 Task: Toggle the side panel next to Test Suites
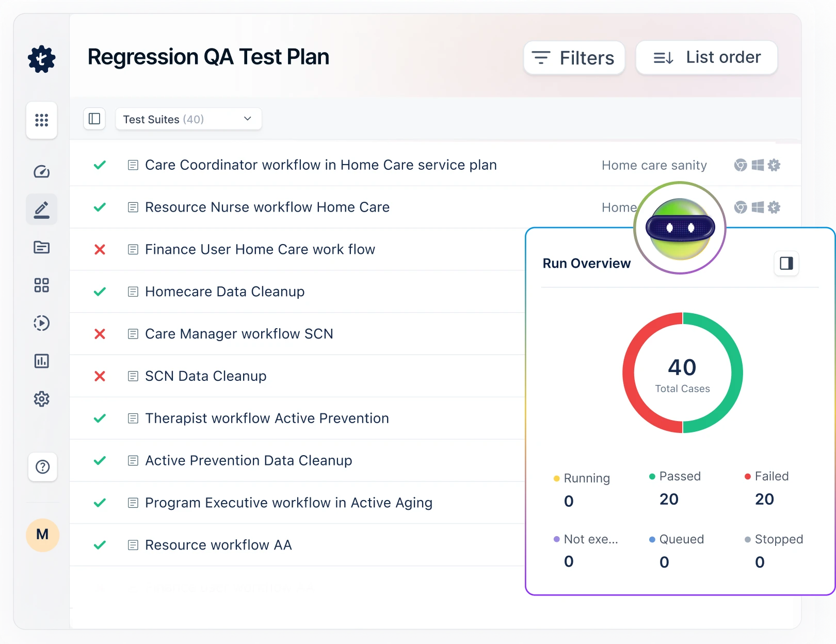94,119
